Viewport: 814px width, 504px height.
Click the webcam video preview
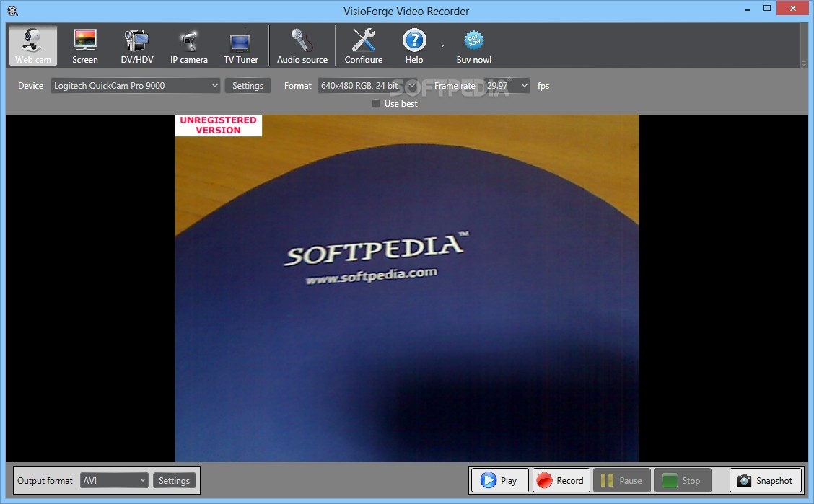click(x=406, y=288)
